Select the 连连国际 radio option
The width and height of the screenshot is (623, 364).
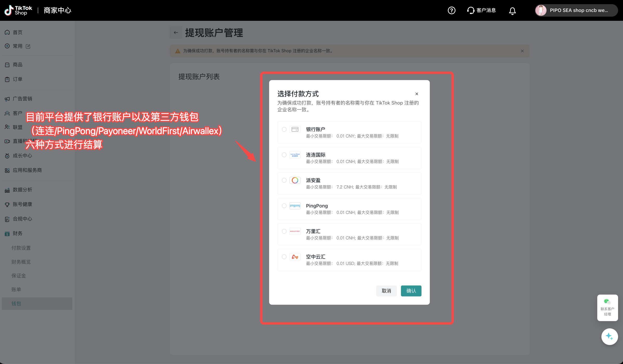[284, 155]
